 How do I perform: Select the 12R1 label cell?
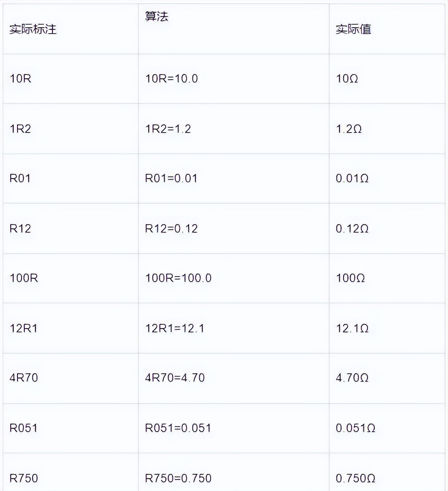24,328
